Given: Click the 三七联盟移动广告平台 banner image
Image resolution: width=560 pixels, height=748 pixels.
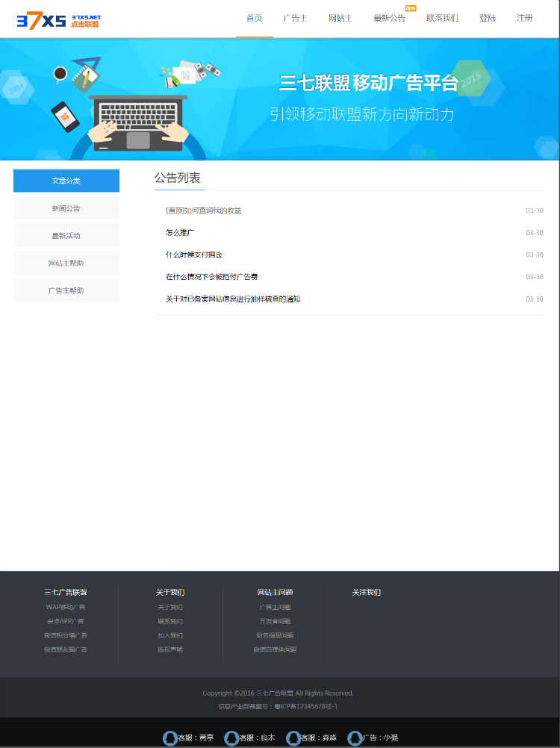Looking at the screenshot, I should [x=279, y=99].
